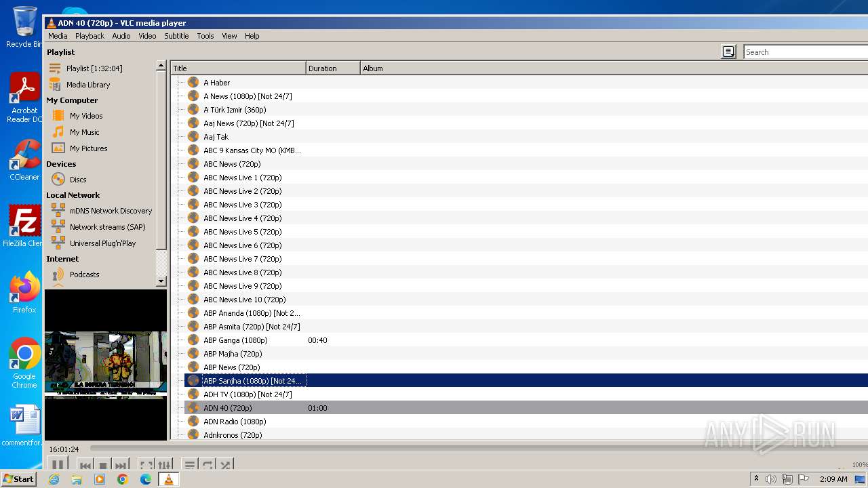Click the icon beside ABP Sanjha entry
The image size is (868, 488).
coord(193,381)
